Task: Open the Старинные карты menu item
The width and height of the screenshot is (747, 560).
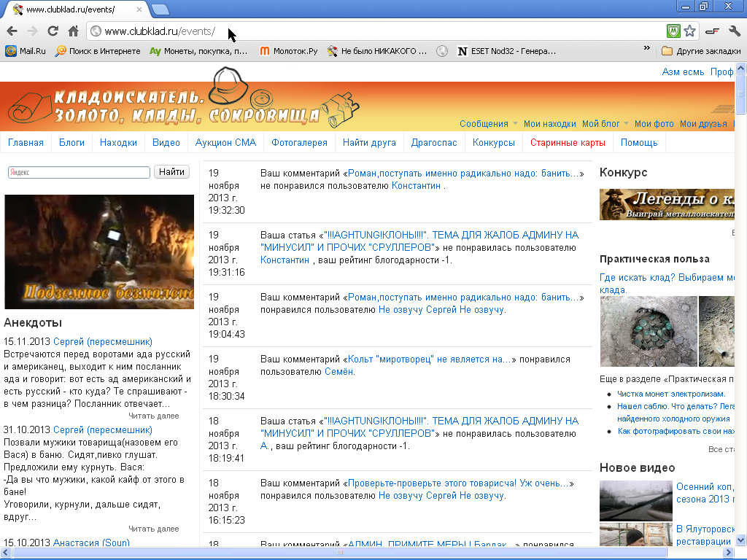Action: (x=568, y=142)
